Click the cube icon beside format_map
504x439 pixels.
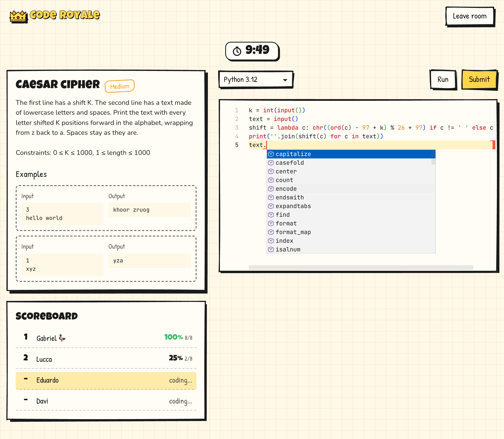[271, 232]
